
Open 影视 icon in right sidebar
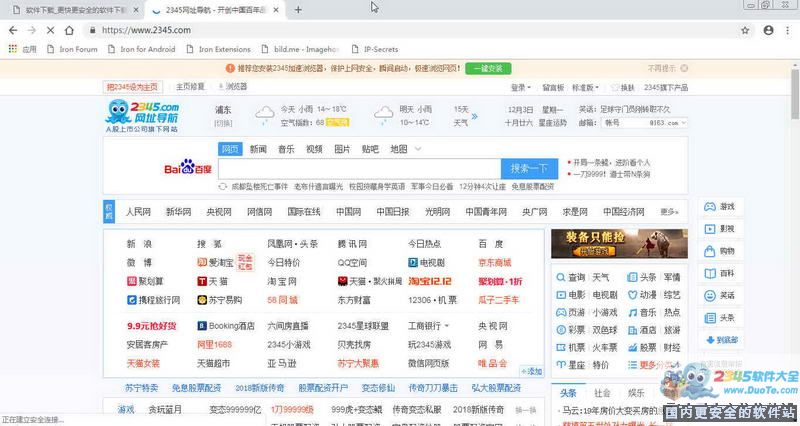pyautogui.click(x=710, y=229)
